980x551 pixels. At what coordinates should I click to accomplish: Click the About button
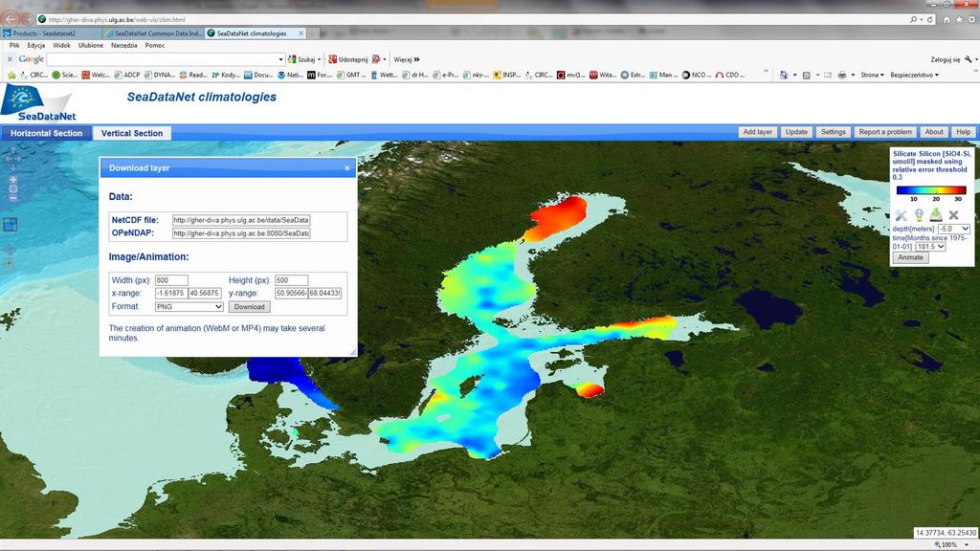tap(934, 132)
